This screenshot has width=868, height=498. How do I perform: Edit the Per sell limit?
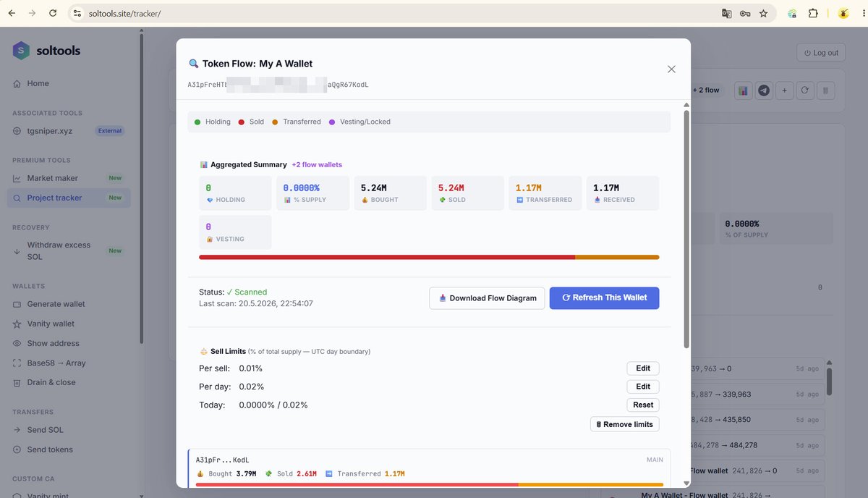click(643, 368)
